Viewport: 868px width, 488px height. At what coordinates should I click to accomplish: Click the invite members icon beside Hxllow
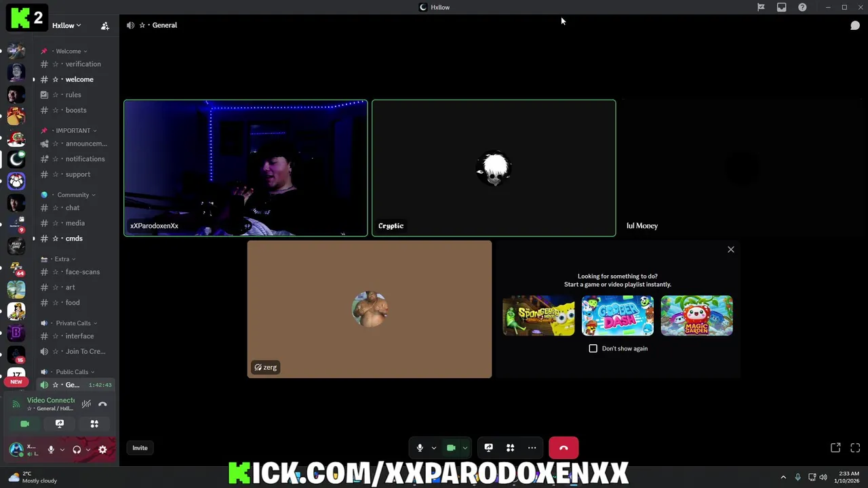tap(105, 26)
